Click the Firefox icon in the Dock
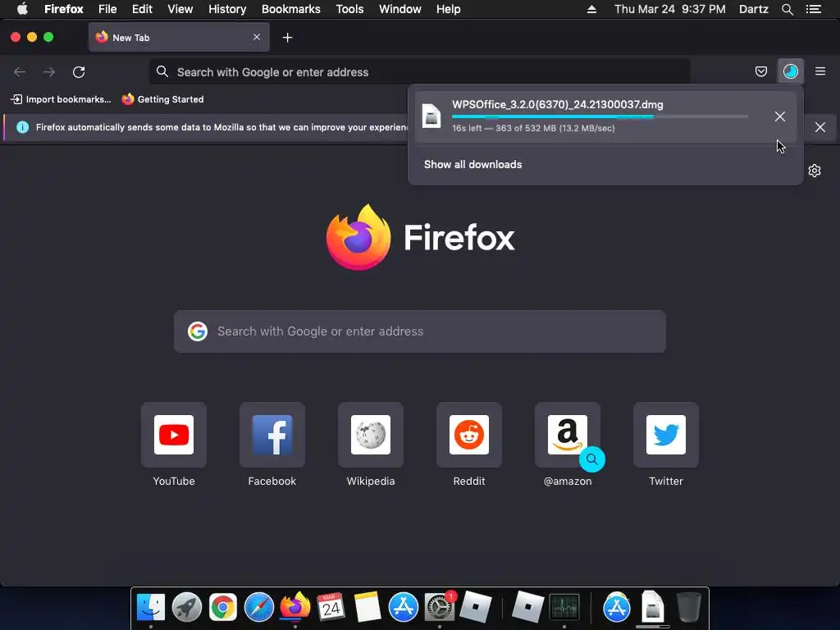840x630 pixels. point(295,607)
